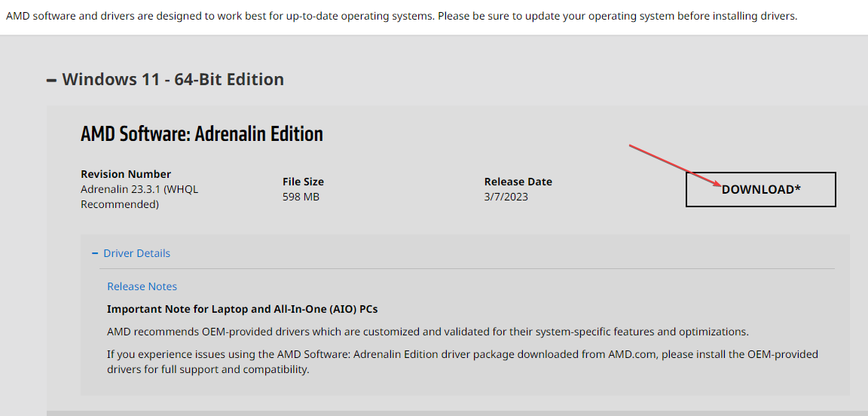Image resolution: width=868 pixels, height=416 pixels.
Task: Collapse the Windows 11 - 64-Bit Edition heading
Action: point(173,80)
